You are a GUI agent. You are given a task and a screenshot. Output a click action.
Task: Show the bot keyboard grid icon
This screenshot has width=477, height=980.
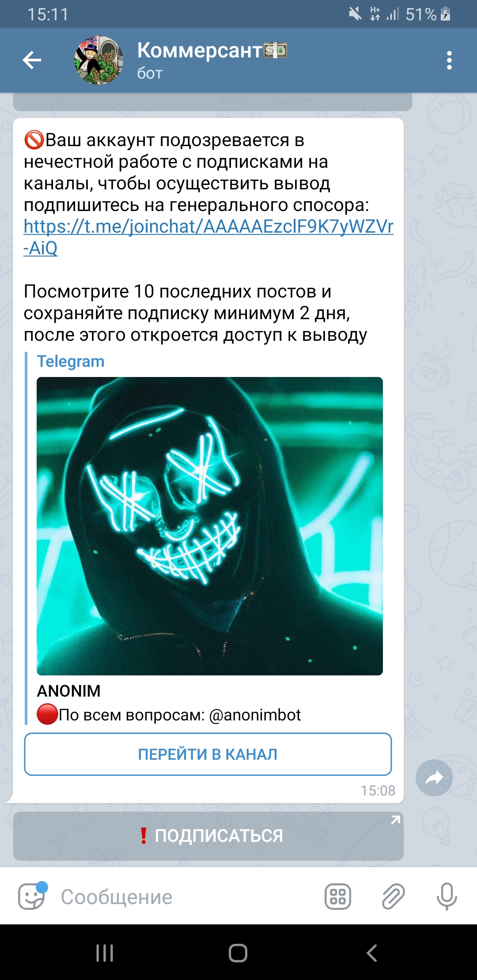[x=338, y=897]
